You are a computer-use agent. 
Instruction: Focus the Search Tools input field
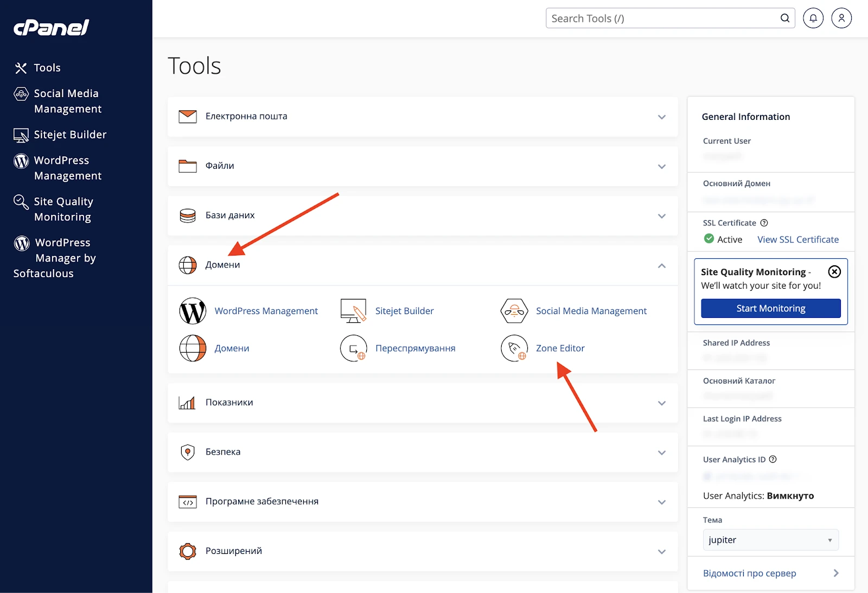(x=671, y=18)
